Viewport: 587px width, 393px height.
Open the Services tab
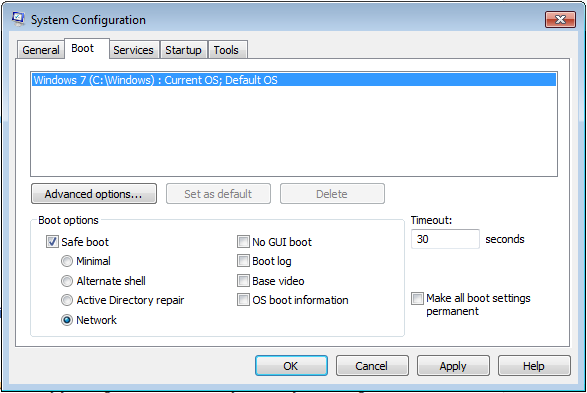click(133, 50)
